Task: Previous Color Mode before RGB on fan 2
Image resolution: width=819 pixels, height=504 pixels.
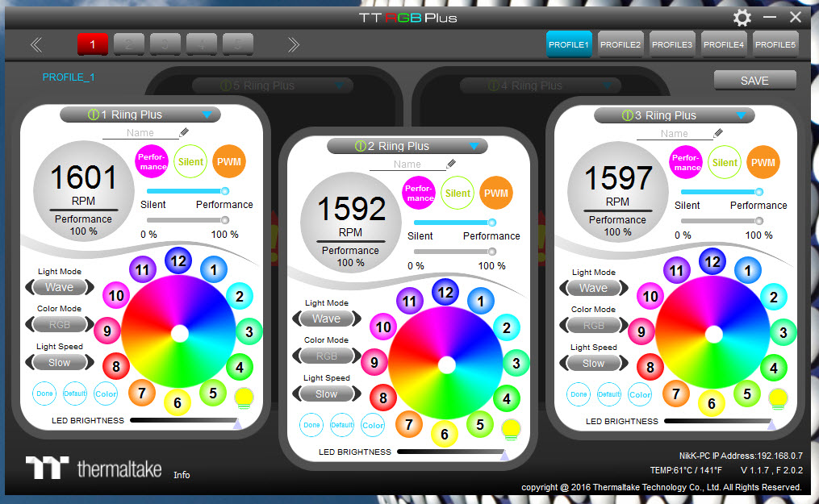Action: pyautogui.click(x=295, y=356)
